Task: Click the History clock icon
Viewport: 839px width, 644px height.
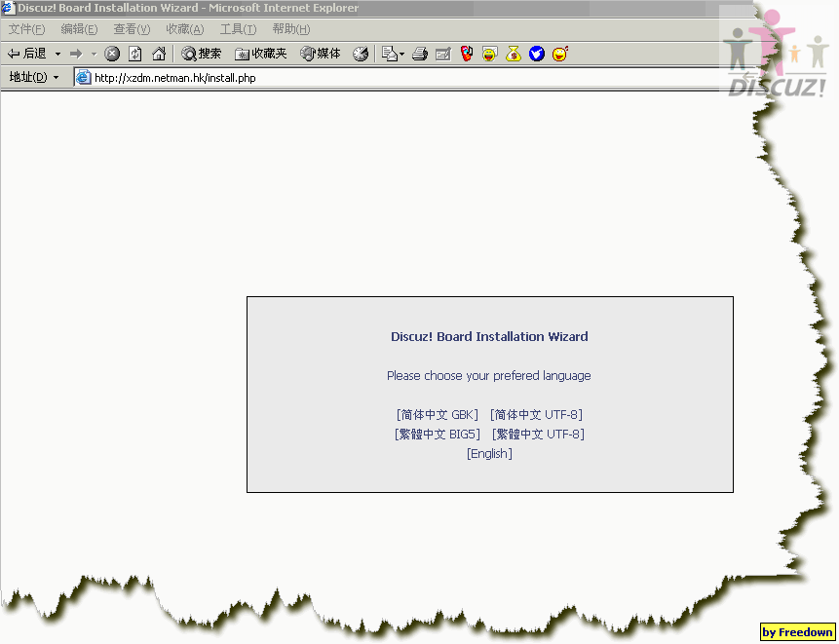Action: coord(361,54)
